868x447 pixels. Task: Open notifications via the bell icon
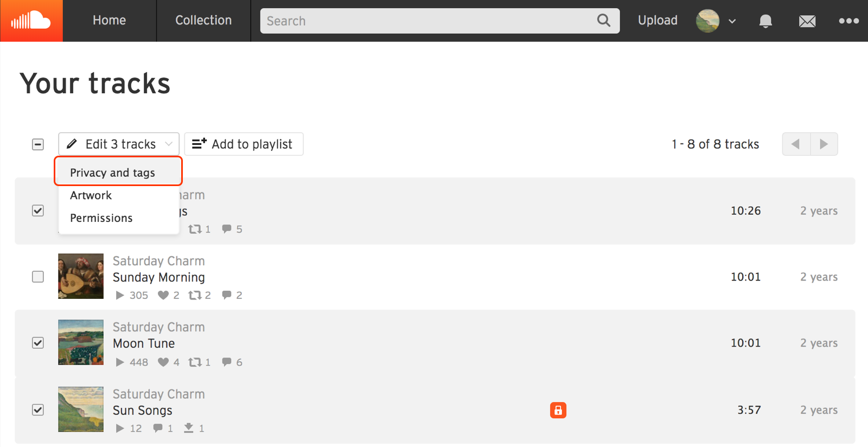pyautogui.click(x=765, y=21)
